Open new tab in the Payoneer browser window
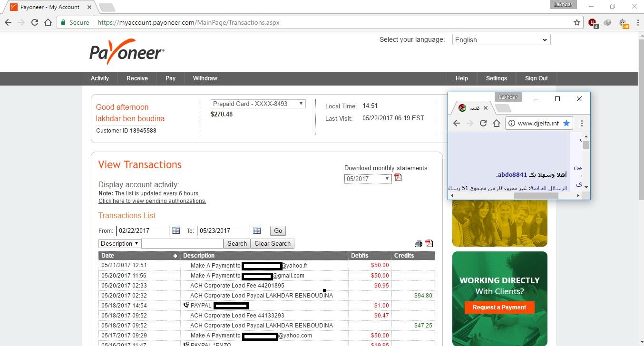This screenshot has width=644, height=346. pos(107,7)
